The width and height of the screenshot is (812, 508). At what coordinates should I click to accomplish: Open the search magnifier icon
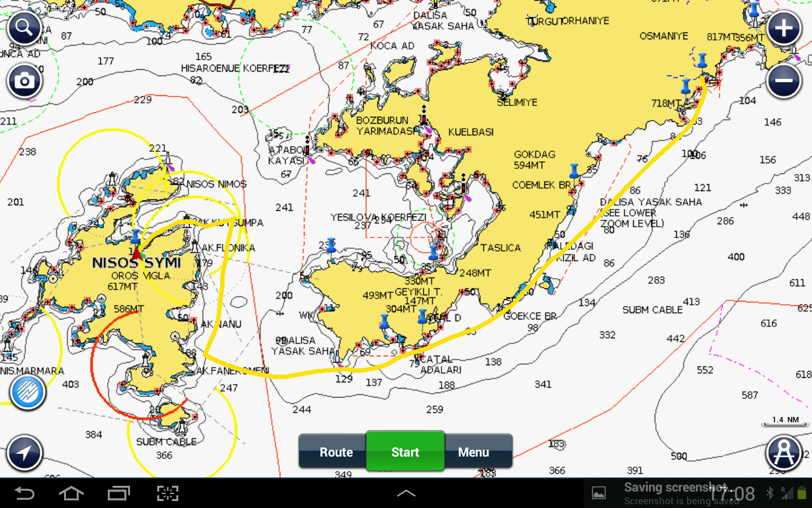[25, 28]
